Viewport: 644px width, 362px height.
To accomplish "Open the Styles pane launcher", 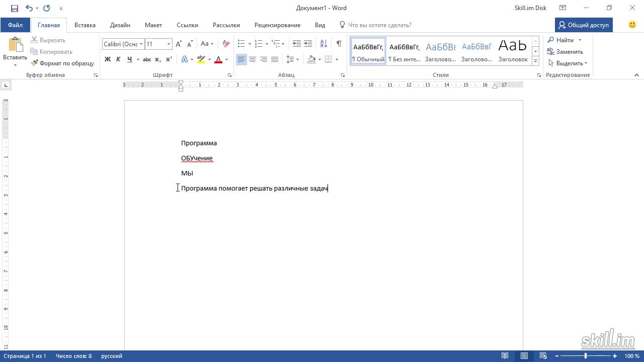I will click(539, 75).
